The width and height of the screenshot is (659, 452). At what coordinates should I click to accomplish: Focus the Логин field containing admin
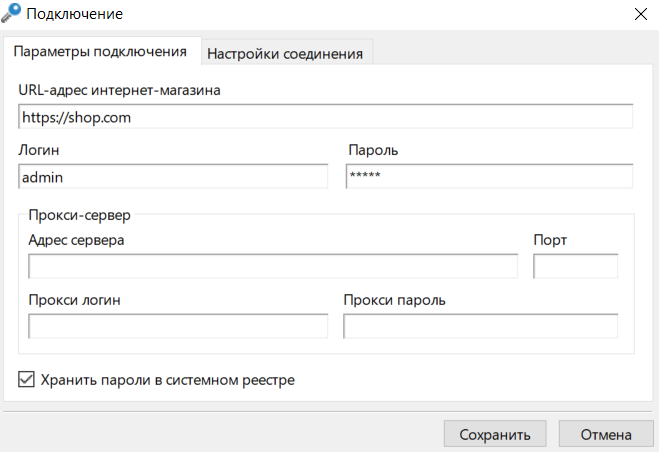click(173, 177)
